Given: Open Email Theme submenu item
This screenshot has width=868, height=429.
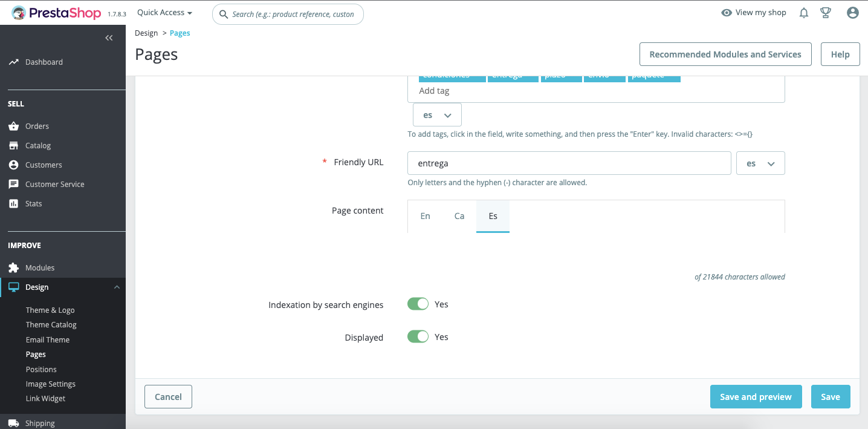Looking at the screenshot, I should (x=48, y=339).
